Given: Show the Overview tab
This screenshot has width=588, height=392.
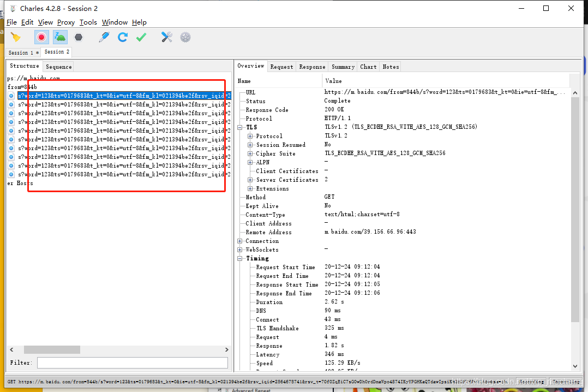Looking at the screenshot, I should coord(250,66).
